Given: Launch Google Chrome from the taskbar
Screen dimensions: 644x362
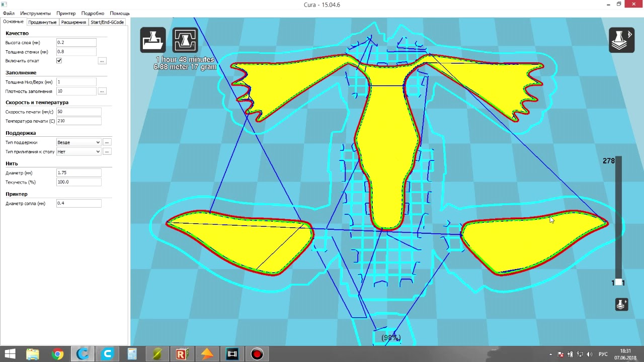Looking at the screenshot, I should [x=58, y=354].
